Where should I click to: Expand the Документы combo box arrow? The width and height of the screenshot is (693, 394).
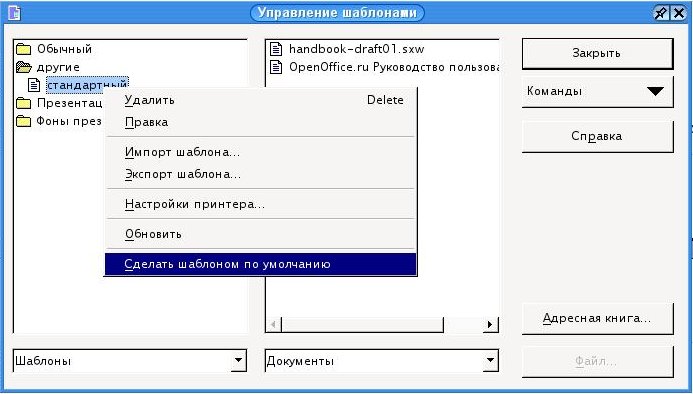(490, 360)
